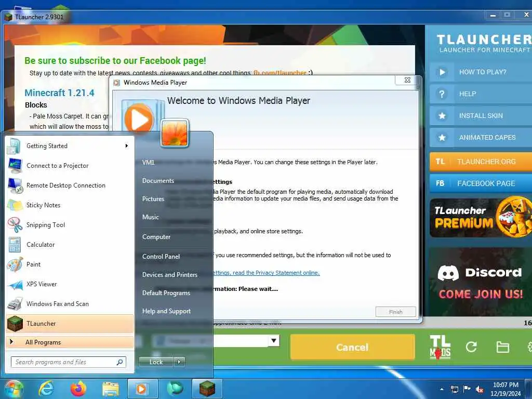532x399 pixels.
Task: Switch to Windows Media Player taskbar button
Action: click(142, 389)
